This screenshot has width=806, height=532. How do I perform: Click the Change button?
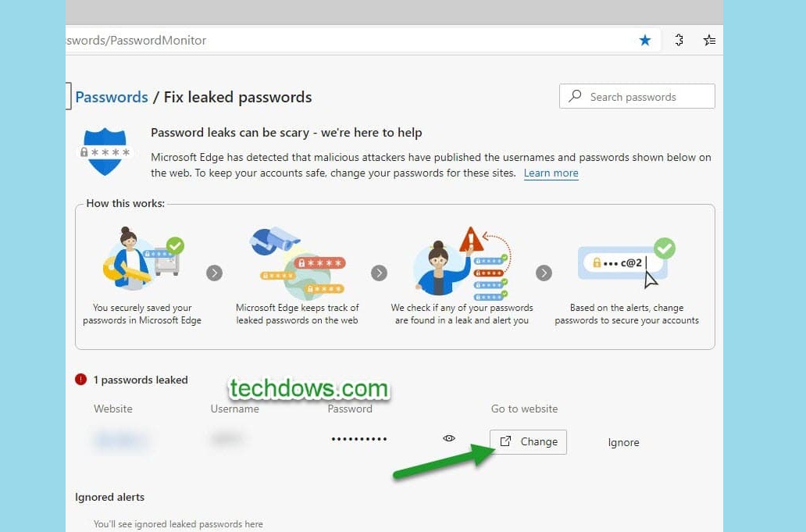click(528, 441)
